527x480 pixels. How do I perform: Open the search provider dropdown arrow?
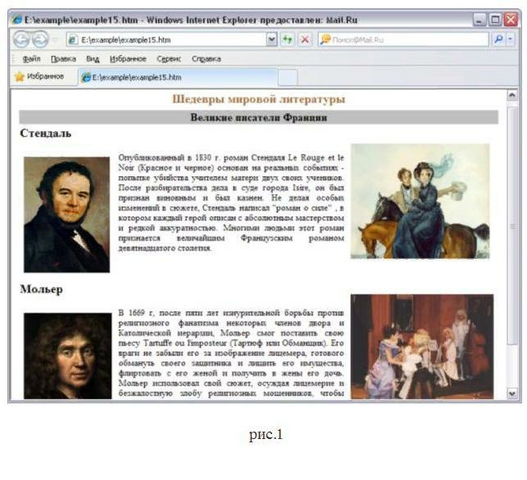pos(510,40)
